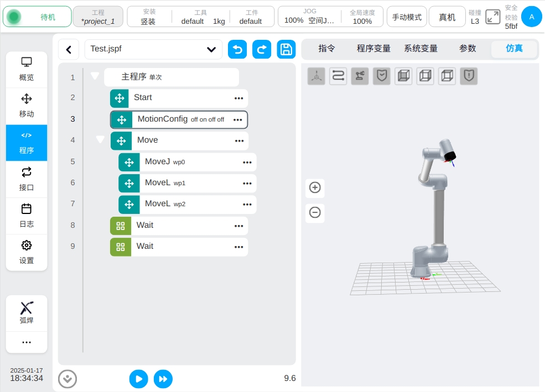Open the Test.jspf file dropdown
The width and height of the screenshot is (545, 392).
click(x=153, y=49)
